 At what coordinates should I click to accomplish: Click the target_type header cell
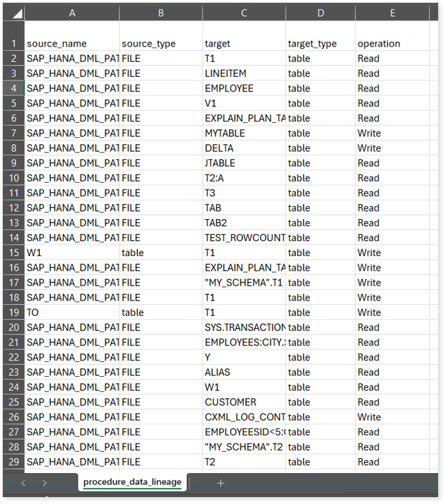pos(320,44)
